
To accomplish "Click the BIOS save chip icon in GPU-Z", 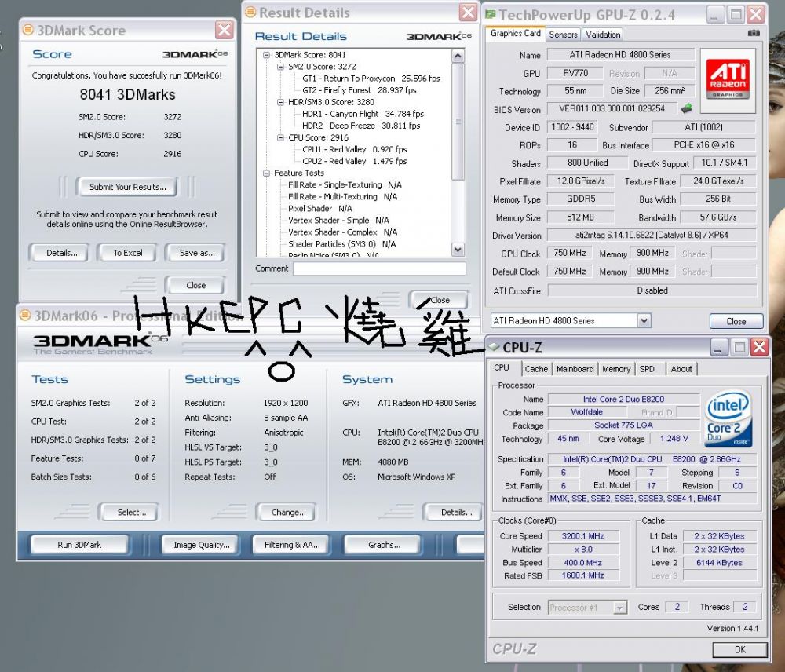I will [686, 108].
